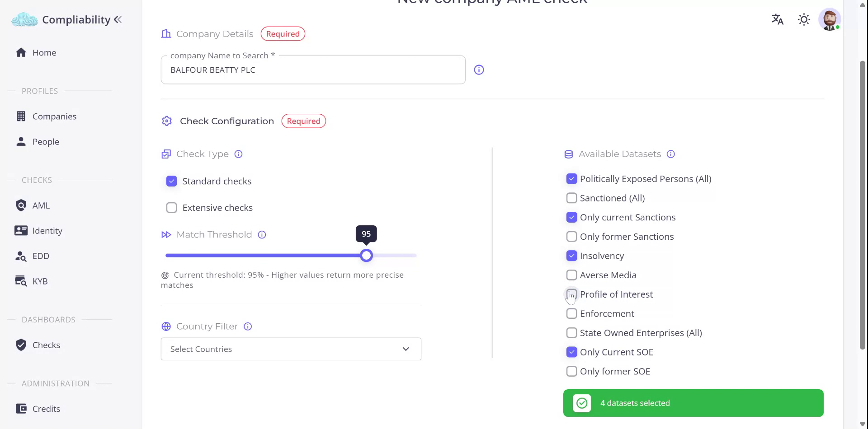Click the Check Type info icon
Screen dimensions: 868x429
coord(239,154)
